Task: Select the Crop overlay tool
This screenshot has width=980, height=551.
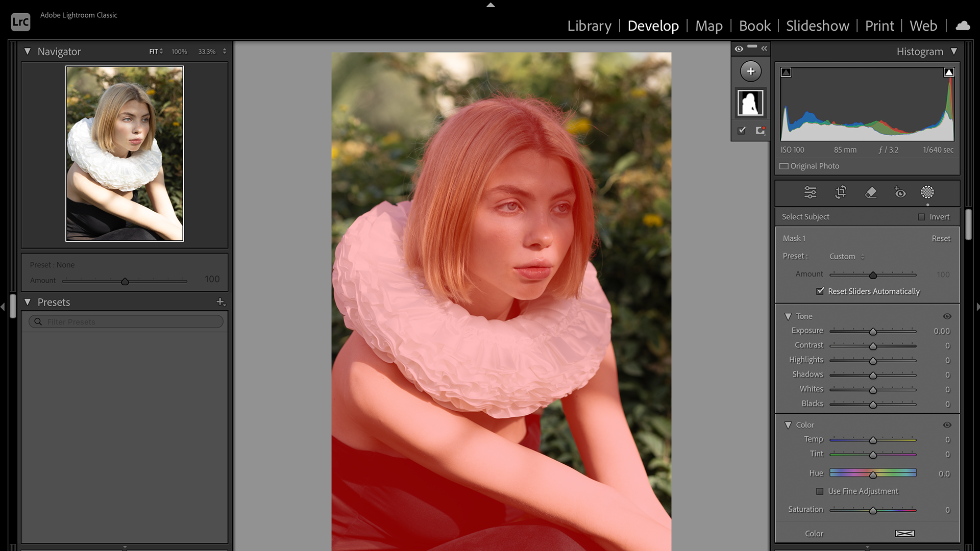Action: click(840, 192)
